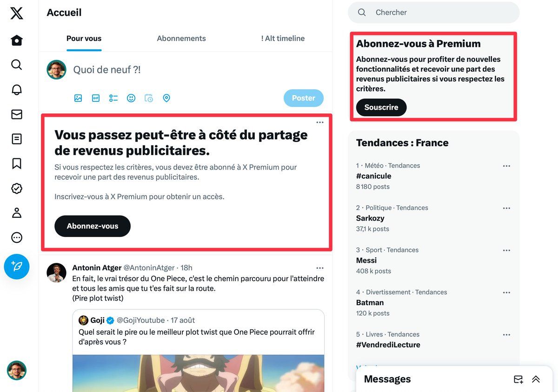
Task: Click the Souscrire button
Action: coord(381,107)
